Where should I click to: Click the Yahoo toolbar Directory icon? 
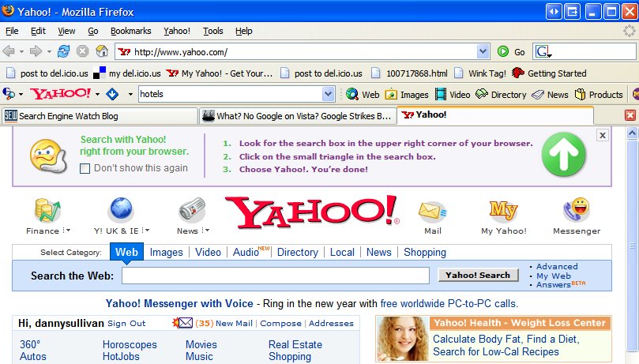coord(482,94)
